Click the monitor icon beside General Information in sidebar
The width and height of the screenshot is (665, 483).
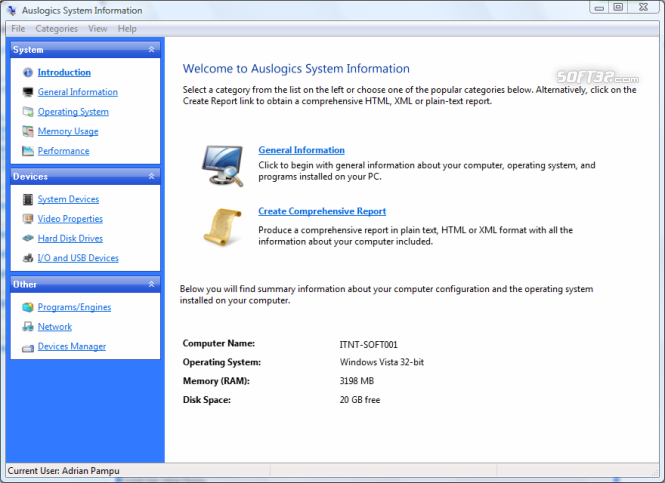pos(28,92)
